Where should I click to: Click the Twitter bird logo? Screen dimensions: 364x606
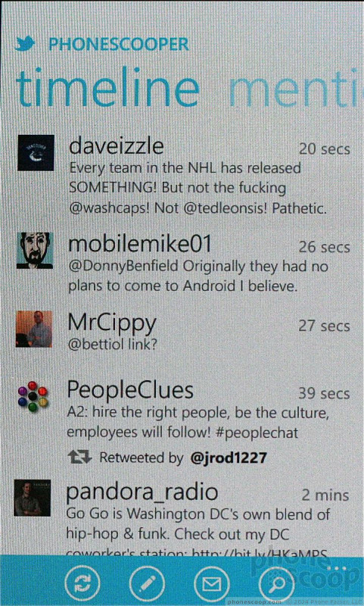coord(25,44)
